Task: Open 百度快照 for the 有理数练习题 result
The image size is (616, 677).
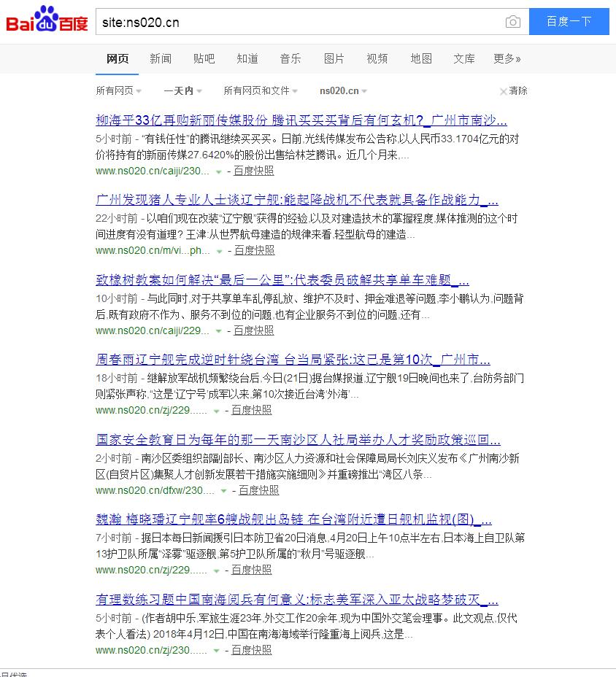Action: [x=251, y=650]
